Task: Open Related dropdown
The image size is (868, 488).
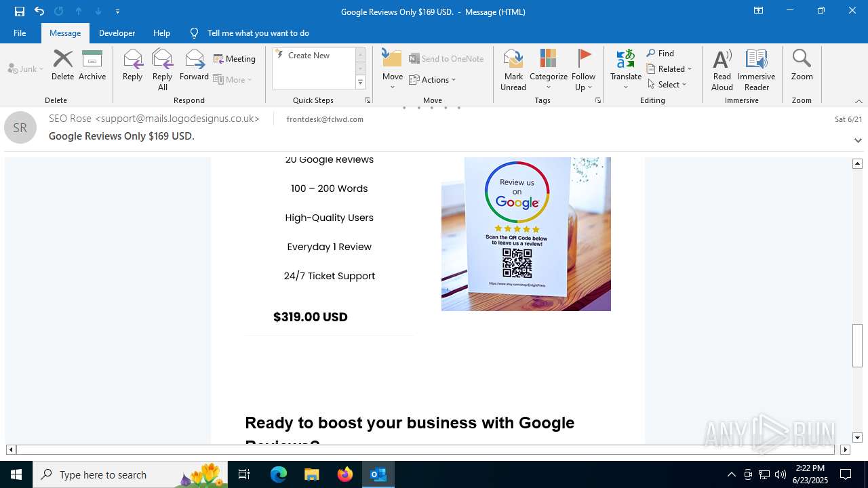Action: 669,69
